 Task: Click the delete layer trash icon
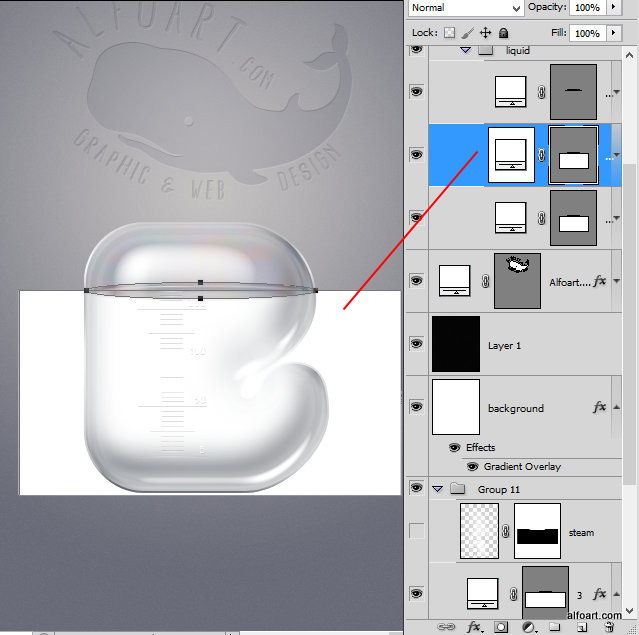click(609, 627)
